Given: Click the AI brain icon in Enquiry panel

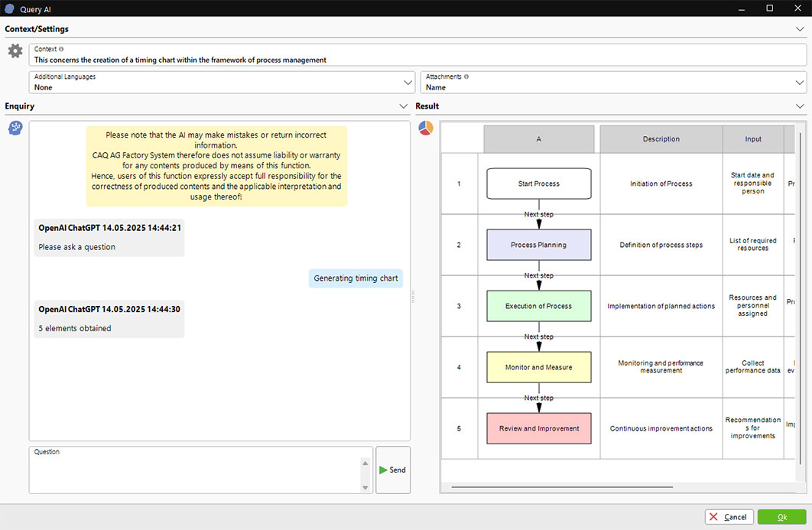Looking at the screenshot, I should (15, 128).
